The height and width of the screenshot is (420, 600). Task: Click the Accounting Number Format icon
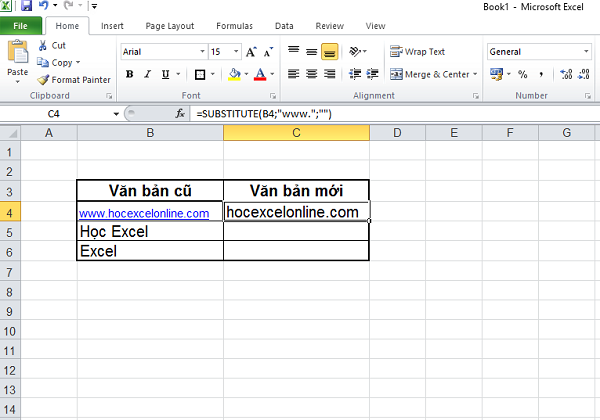496,74
